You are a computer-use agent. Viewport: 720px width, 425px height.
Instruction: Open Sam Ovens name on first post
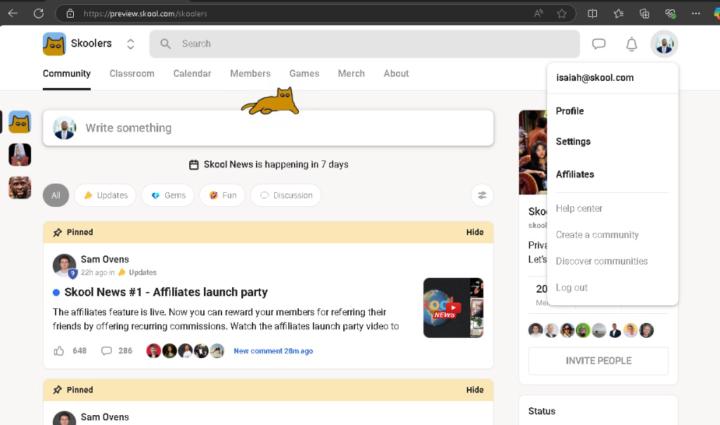pos(105,259)
